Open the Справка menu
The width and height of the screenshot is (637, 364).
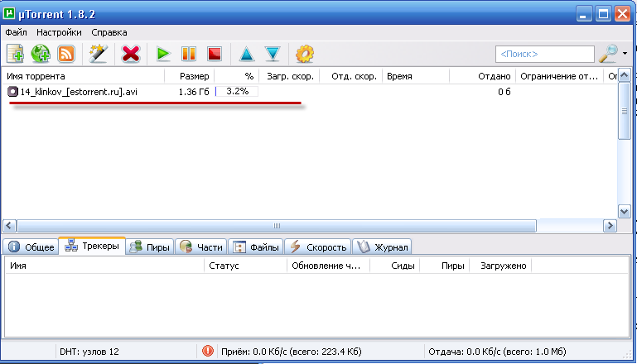[x=109, y=32]
